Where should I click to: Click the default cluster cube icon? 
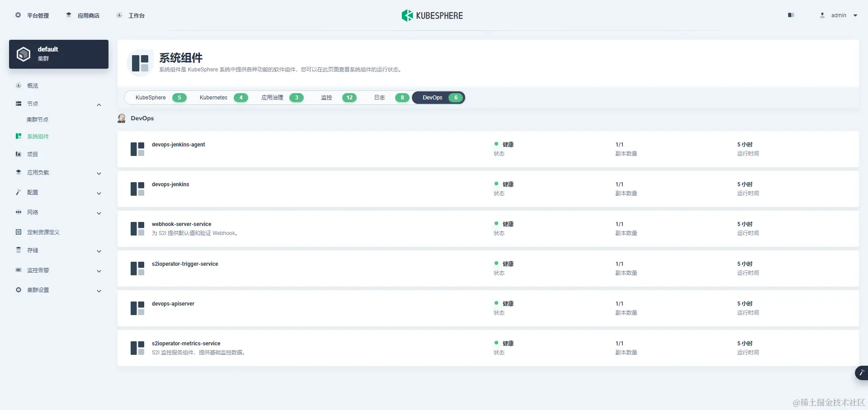(24, 54)
